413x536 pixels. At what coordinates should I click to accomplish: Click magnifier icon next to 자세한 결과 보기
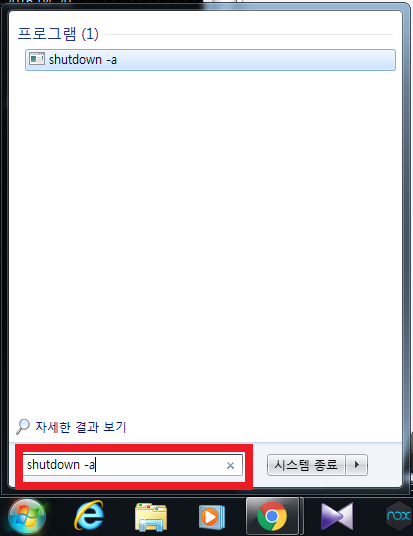point(23,427)
